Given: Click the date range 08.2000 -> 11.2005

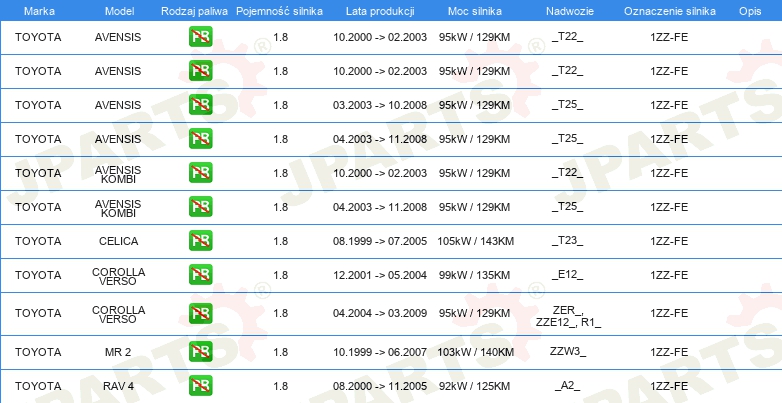Looking at the screenshot, I should pyautogui.click(x=380, y=386).
